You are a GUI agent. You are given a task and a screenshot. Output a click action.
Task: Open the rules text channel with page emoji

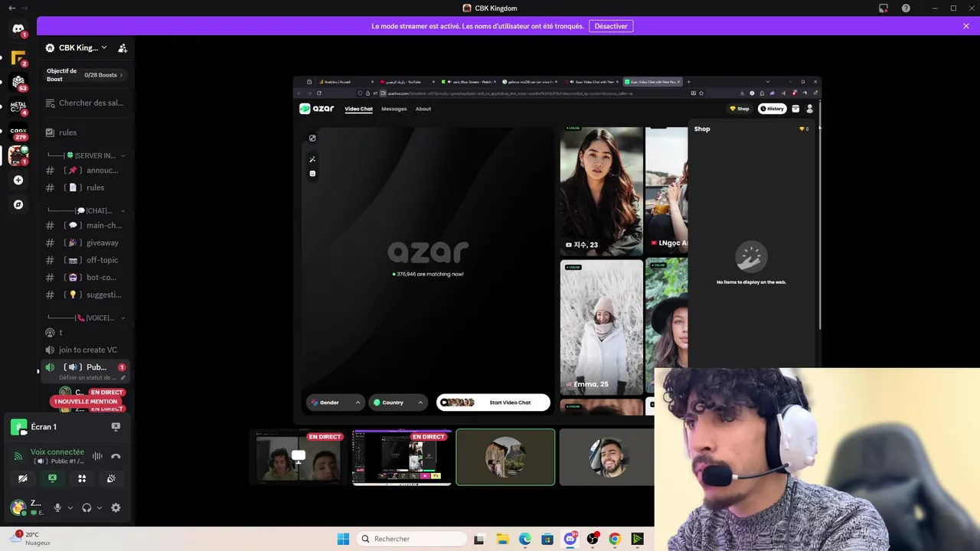[x=86, y=187]
